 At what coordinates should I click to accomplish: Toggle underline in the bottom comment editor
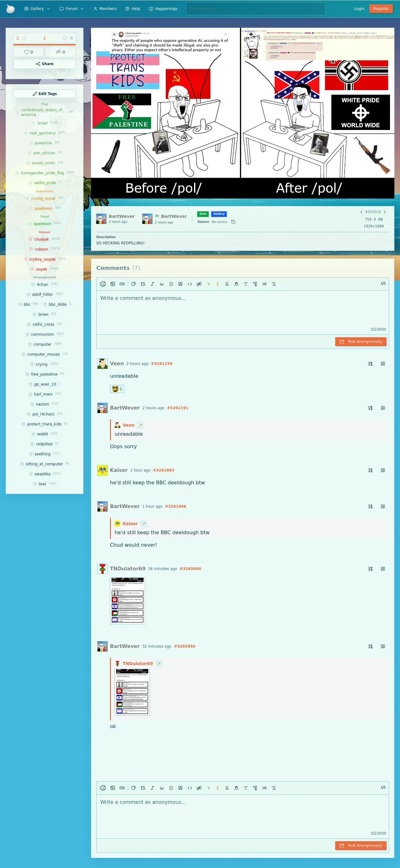(x=162, y=788)
